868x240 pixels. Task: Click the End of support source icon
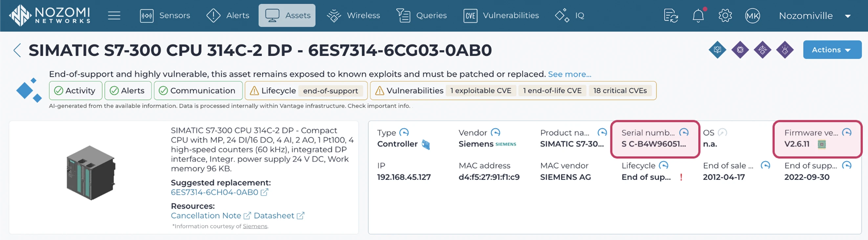pos(847,165)
